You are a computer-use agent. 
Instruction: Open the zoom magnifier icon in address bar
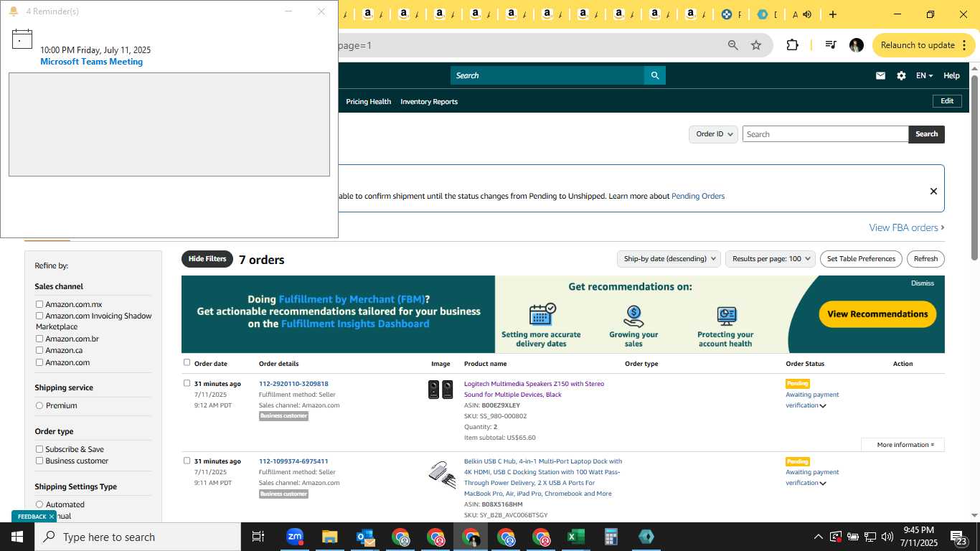click(733, 45)
